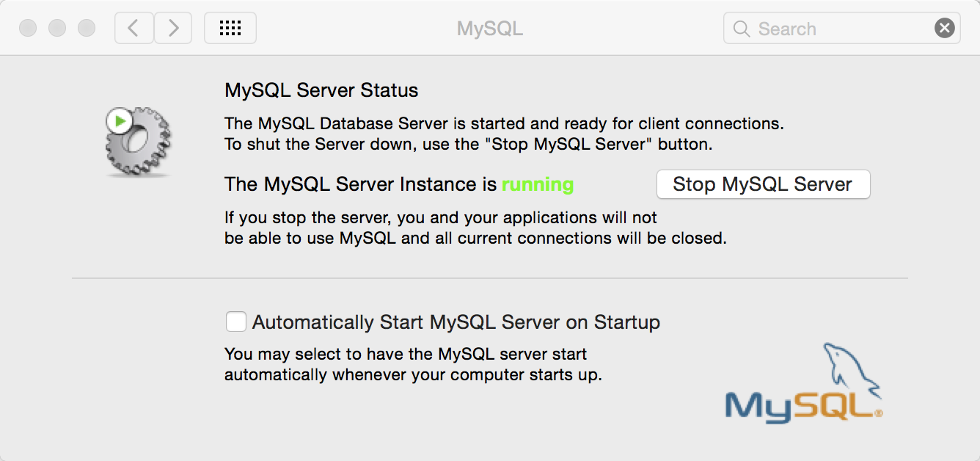
Task: Click the Show All preferences grid icon
Action: pyautogui.click(x=230, y=28)
